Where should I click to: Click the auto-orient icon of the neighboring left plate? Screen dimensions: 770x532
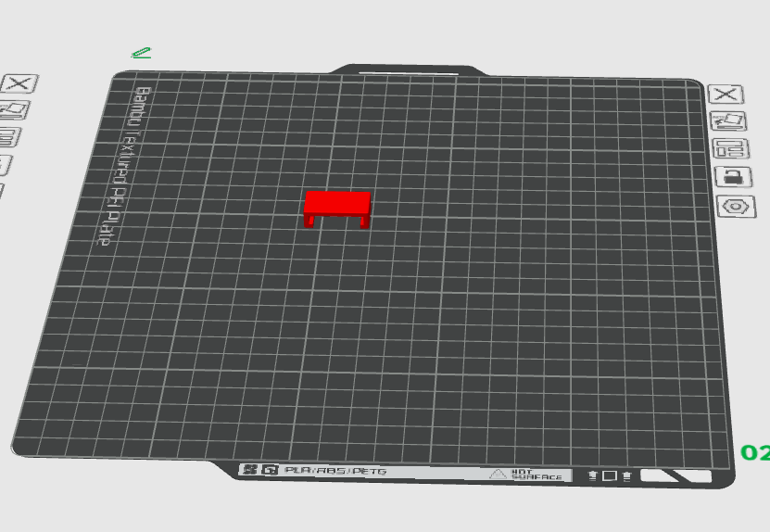click(x=14, y=110)
